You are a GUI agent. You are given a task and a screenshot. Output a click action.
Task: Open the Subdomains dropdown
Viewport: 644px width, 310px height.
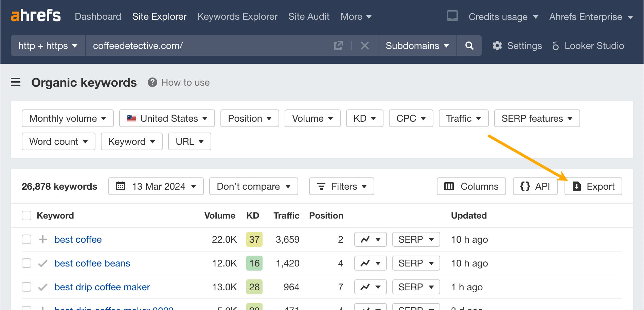[x=417, y=46]
